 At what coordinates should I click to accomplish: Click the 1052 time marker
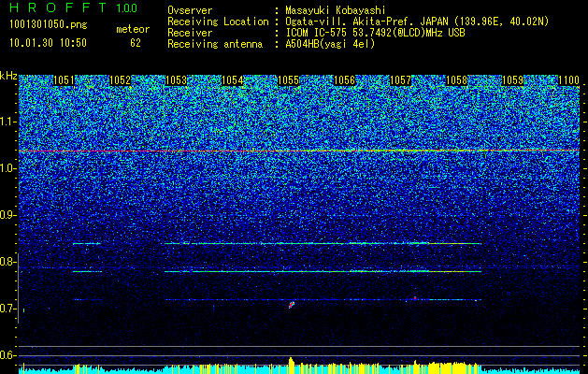tap(120, 80)
